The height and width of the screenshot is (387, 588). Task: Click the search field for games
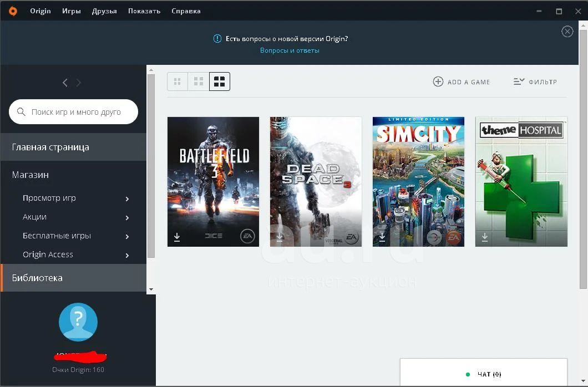(73, 111)
